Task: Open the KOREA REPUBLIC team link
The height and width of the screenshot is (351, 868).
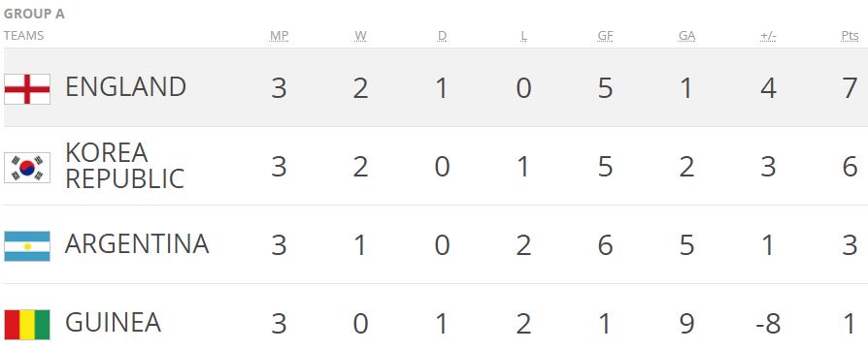Action: pyautogui.click(x=124, y=166)
